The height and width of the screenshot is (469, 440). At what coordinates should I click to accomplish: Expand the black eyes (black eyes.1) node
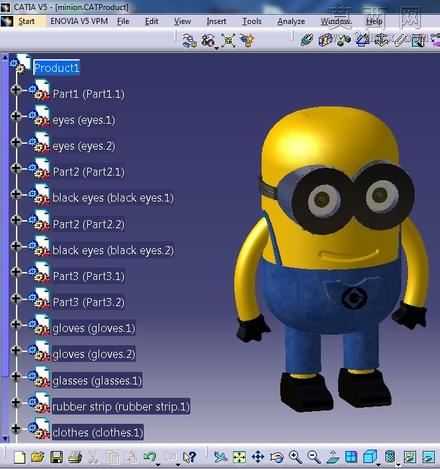(x=16, y=194)
